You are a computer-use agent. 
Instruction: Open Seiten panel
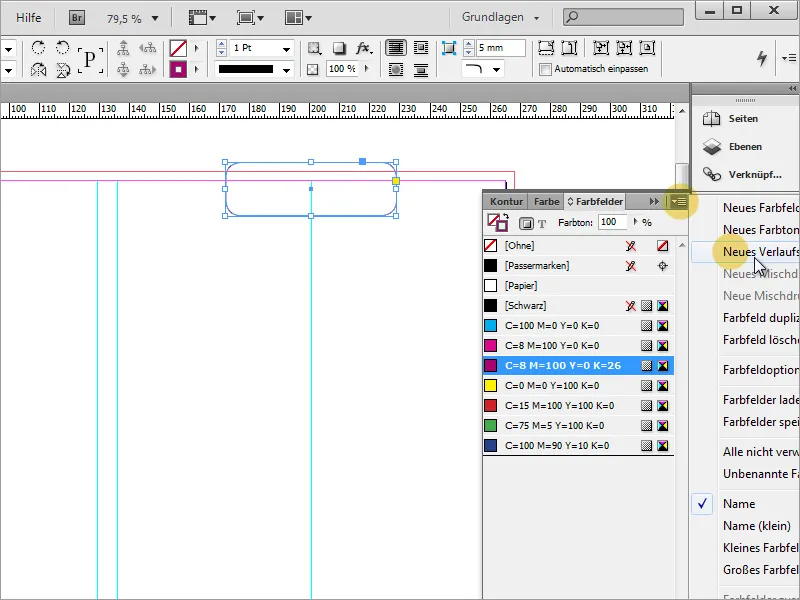pos(742,118)
